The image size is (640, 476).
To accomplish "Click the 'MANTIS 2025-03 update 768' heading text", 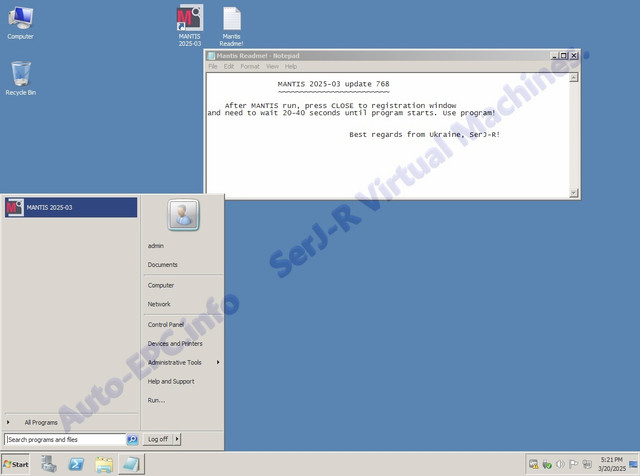I will 333,84.
